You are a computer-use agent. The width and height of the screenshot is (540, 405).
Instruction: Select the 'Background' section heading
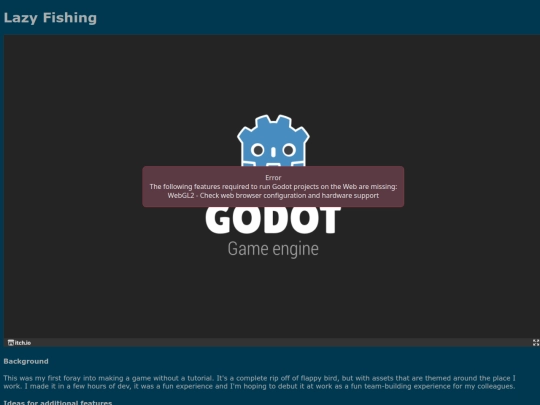coord(26,361)
